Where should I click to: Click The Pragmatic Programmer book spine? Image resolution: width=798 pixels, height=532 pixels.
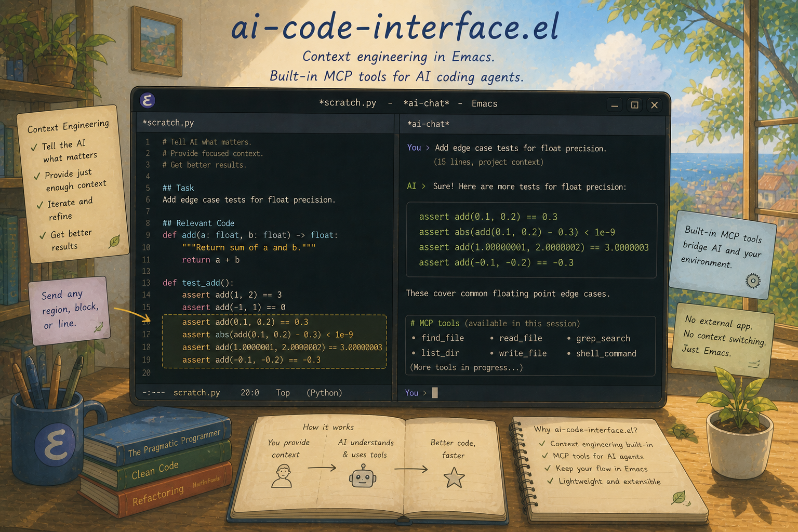point(174,443)
